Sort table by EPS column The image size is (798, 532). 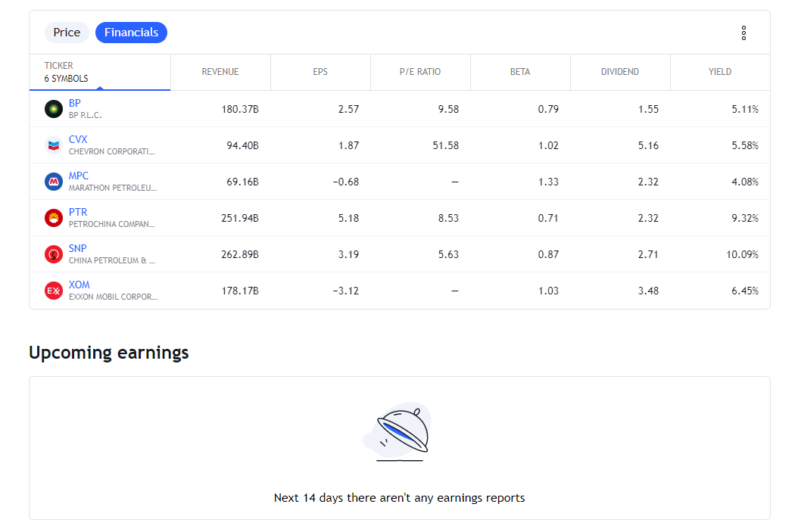320,72
